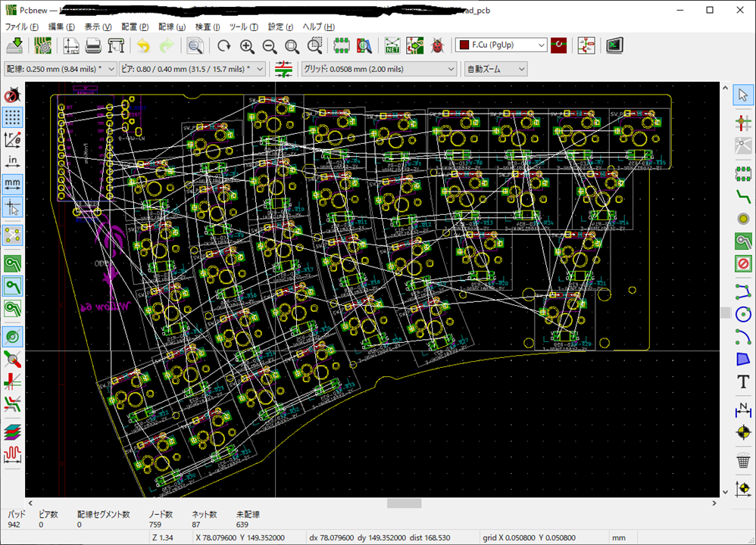Expand the F.Cu layer selector dropdown

(x=501, y=45)
